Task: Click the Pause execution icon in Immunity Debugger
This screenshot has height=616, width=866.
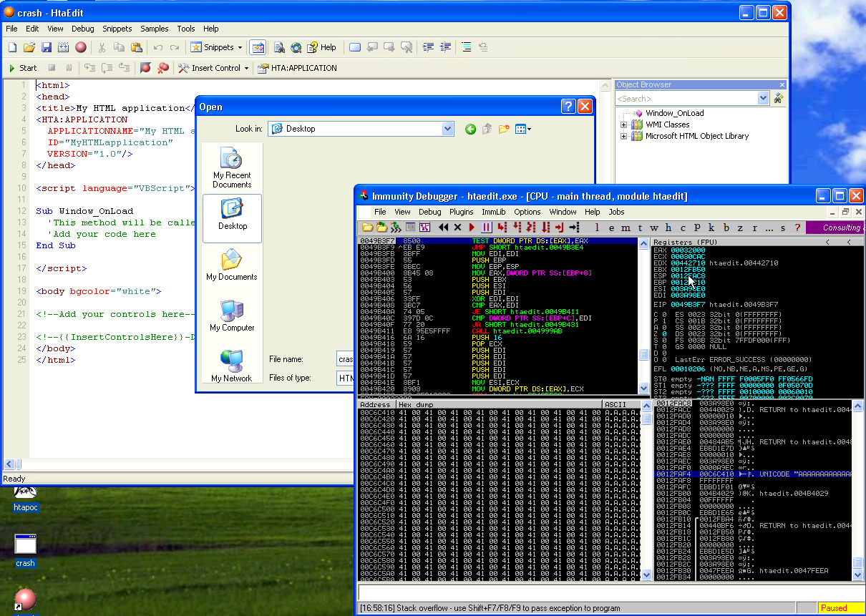Action: point(487,228)
